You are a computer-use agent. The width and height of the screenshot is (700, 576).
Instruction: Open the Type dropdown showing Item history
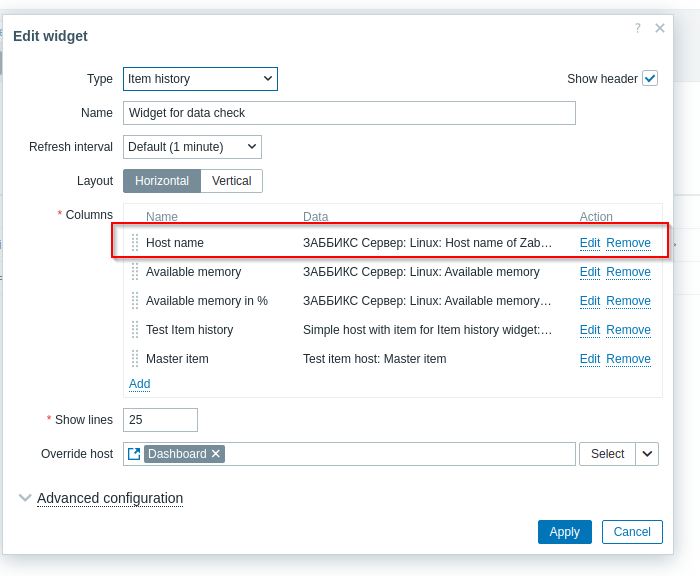pyautogui.click(x=200, y=79)
